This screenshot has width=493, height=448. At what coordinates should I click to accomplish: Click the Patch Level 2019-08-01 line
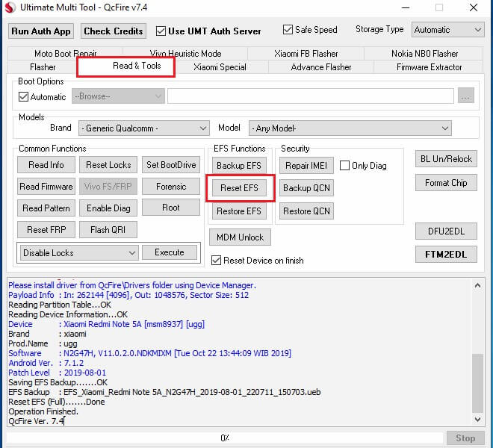(x=58, y=373)
